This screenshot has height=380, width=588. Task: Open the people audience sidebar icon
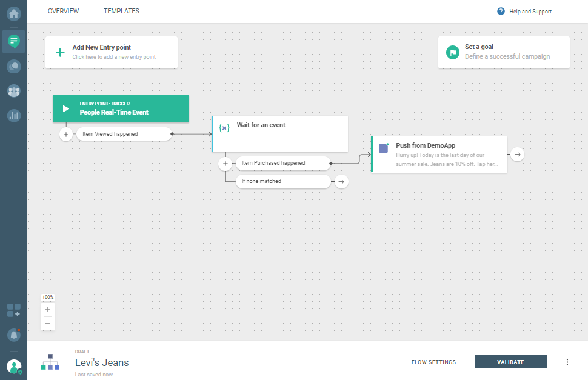13,90
